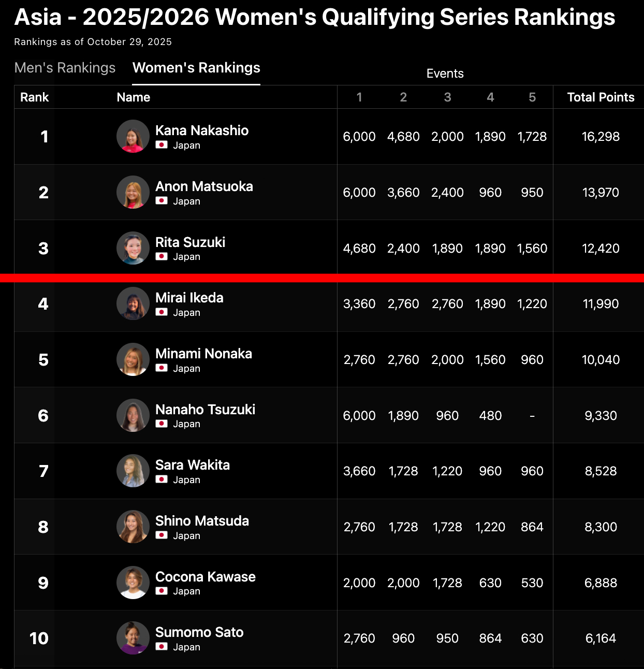Click the Rank column header

34,97
